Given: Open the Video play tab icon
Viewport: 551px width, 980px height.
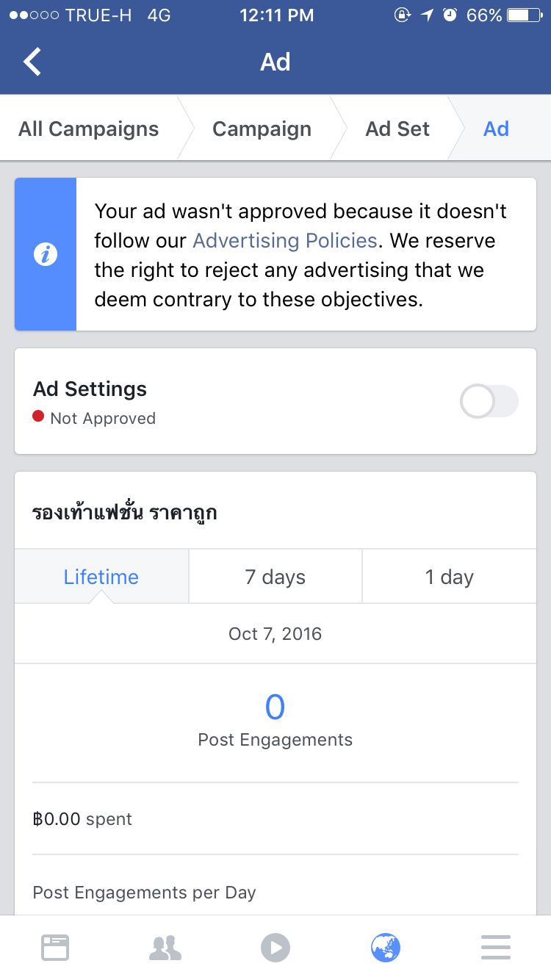Looking at the screenshot, I should (x=275, y=947).
